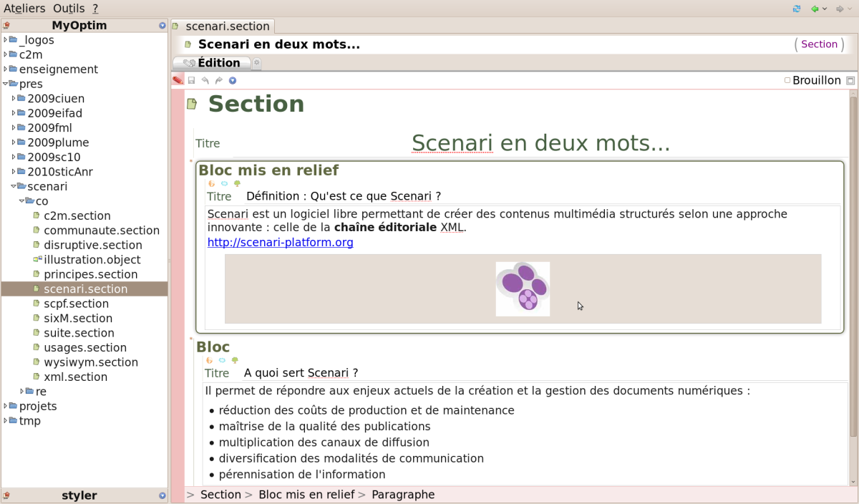Toggle the Brouillon checkbox
Viewport: 859px width, 504px height.
[x=787, y=80]
